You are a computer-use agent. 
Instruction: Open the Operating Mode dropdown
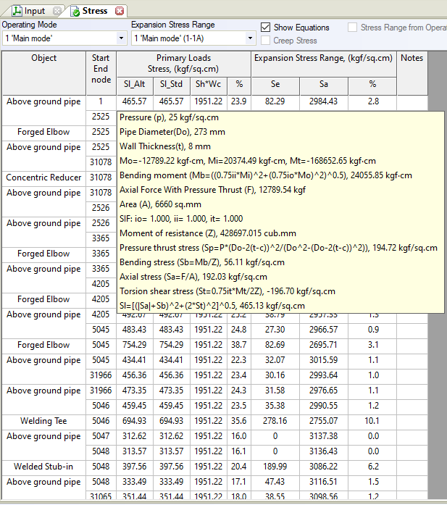pyautogui.click(x=121, y=38)
